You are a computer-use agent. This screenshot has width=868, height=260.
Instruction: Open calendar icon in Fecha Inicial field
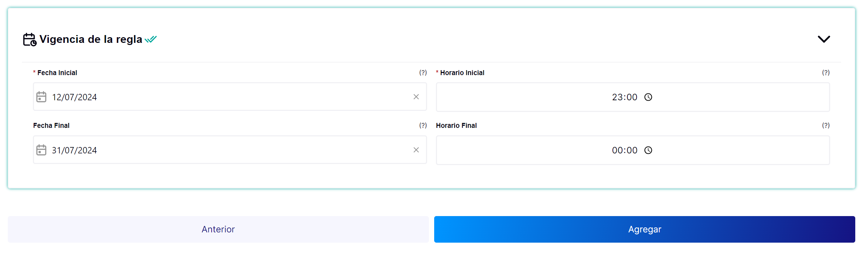click(x=41, y=97)
